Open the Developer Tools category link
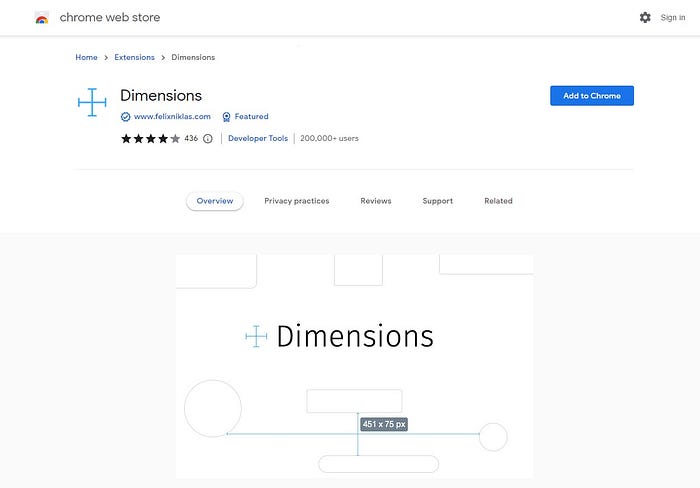Viewport: 700px width, 488px height. click(258, 138)
